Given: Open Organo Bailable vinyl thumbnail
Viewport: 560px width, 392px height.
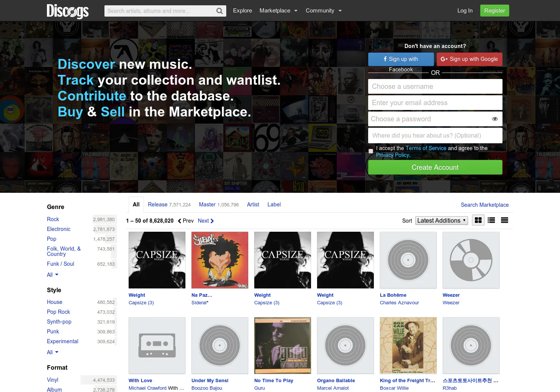Looking at the screenshot, I should point(345,346).
